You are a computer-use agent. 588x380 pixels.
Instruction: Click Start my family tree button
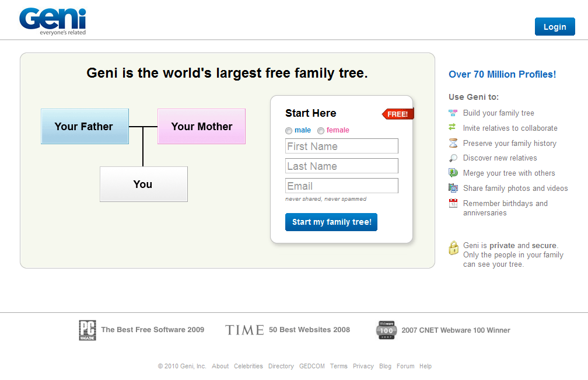[331, 222]
